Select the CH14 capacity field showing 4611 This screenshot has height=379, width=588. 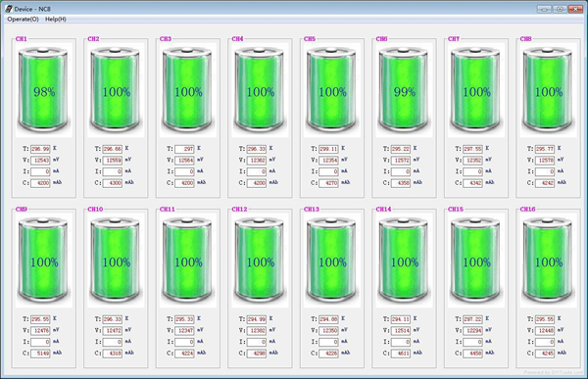pyautogui.click(x=401, y=354)
